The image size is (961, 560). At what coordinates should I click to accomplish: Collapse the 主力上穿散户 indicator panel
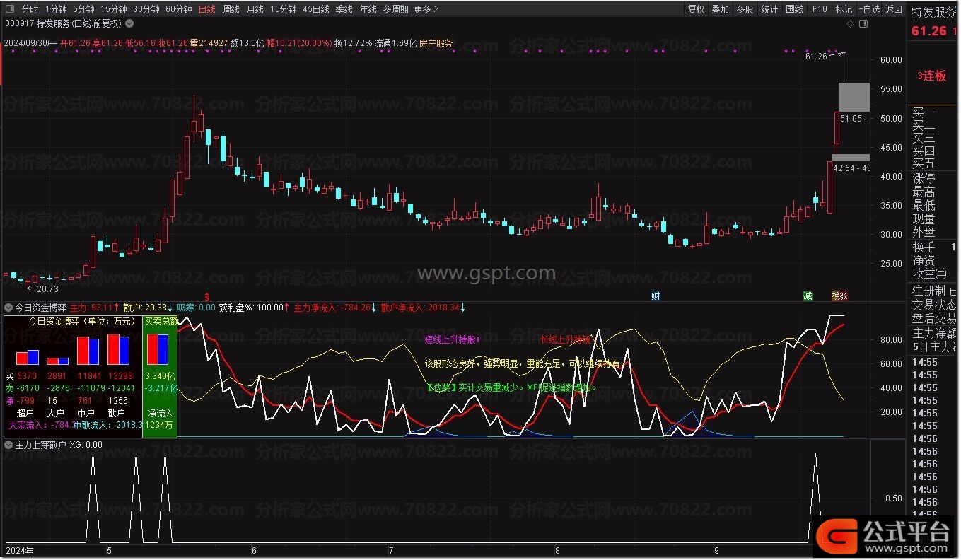tap(9, 445)
